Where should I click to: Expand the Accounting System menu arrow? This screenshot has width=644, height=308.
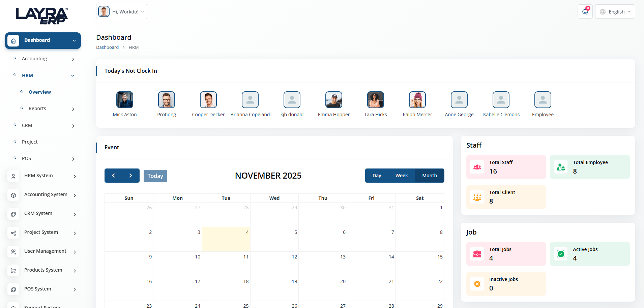[75, 195]
